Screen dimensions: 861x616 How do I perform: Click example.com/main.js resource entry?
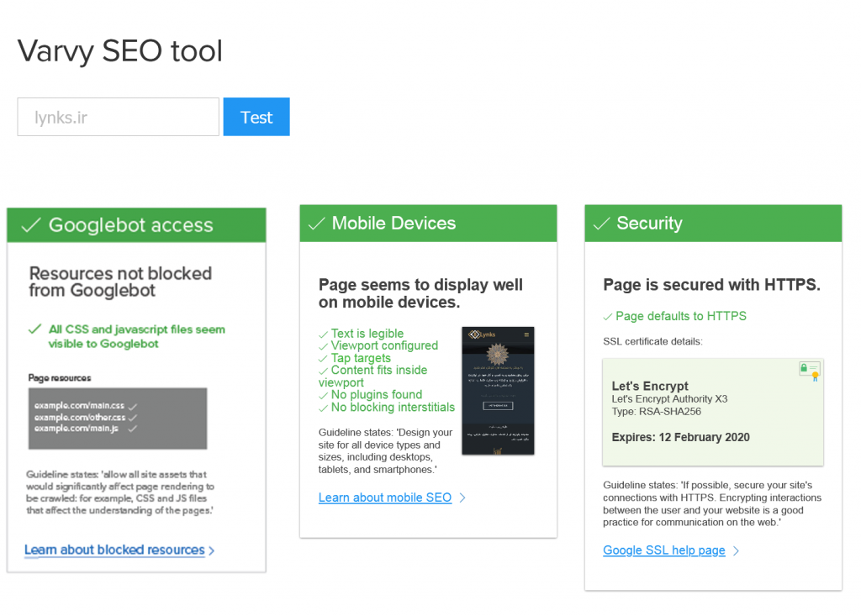tap(77, 429)
